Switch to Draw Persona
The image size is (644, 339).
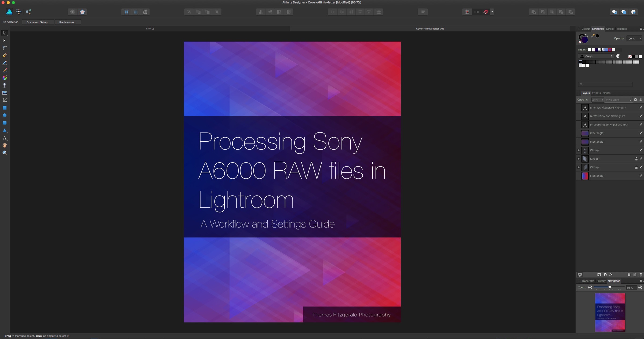[9, 12]
